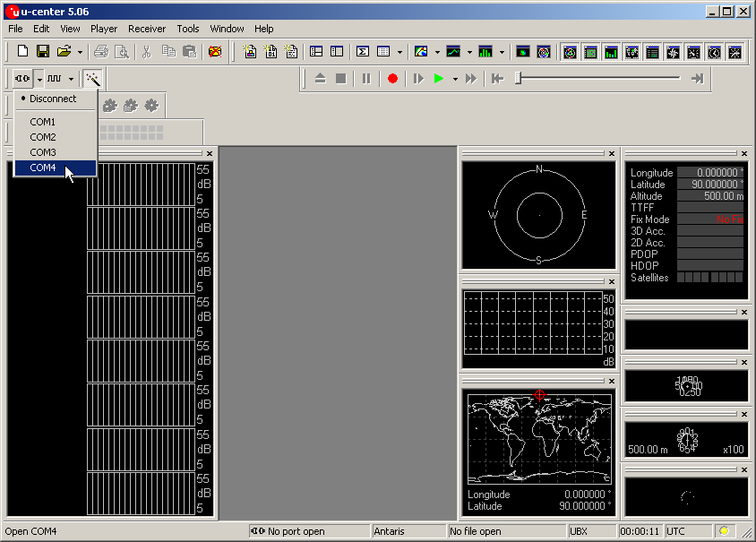Click the chart view toolbar icon

453,52
